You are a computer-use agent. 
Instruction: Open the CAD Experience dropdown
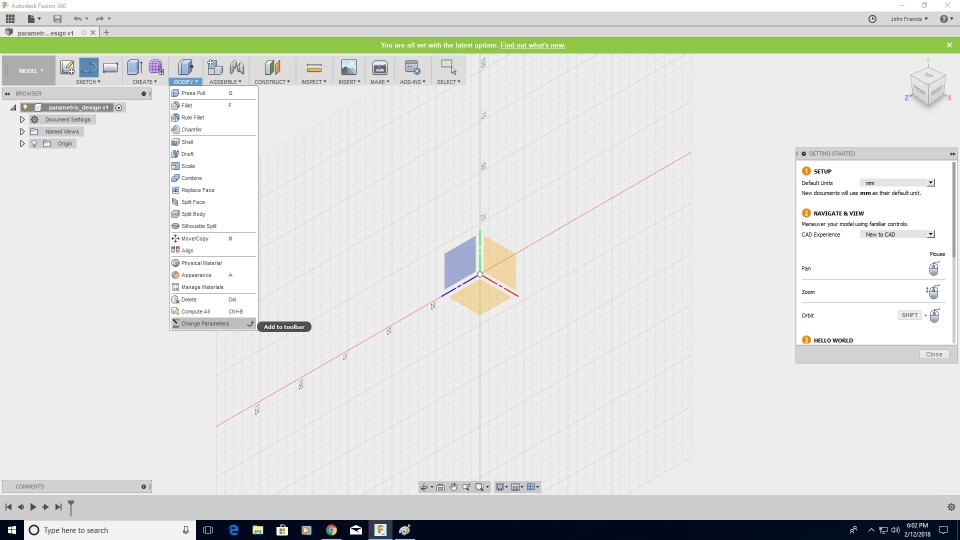pyautogui.click(x=898, y=234)
